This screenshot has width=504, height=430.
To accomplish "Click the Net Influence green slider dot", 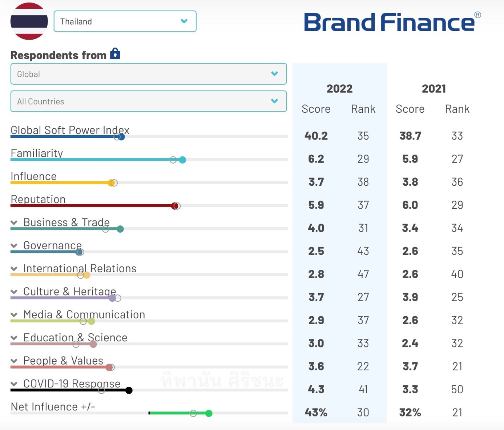I will tap(209, 413).
